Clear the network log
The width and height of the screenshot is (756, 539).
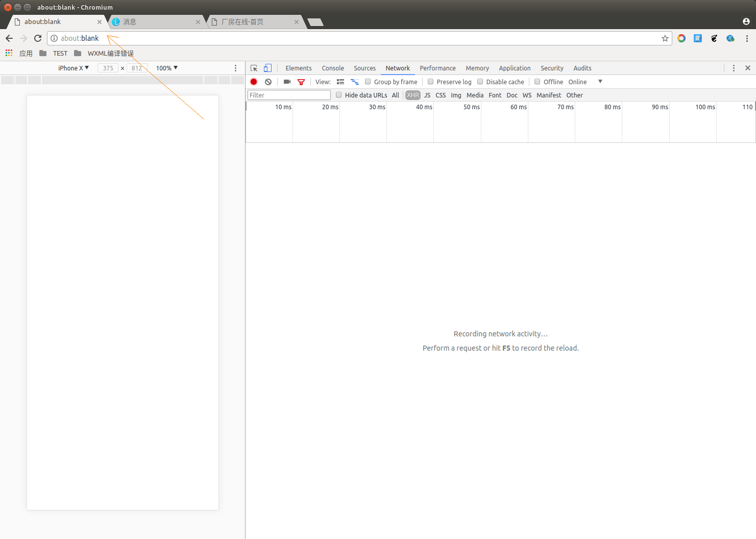(268, 82)
